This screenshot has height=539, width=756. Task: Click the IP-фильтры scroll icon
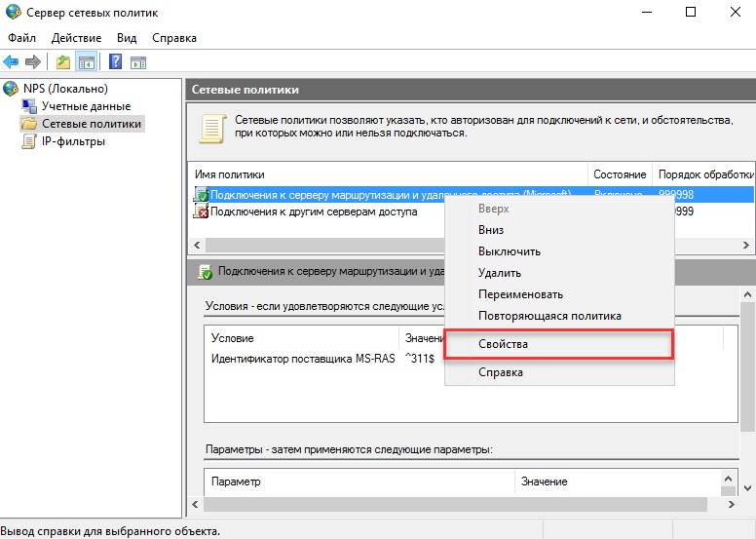(x=29, y=141)
